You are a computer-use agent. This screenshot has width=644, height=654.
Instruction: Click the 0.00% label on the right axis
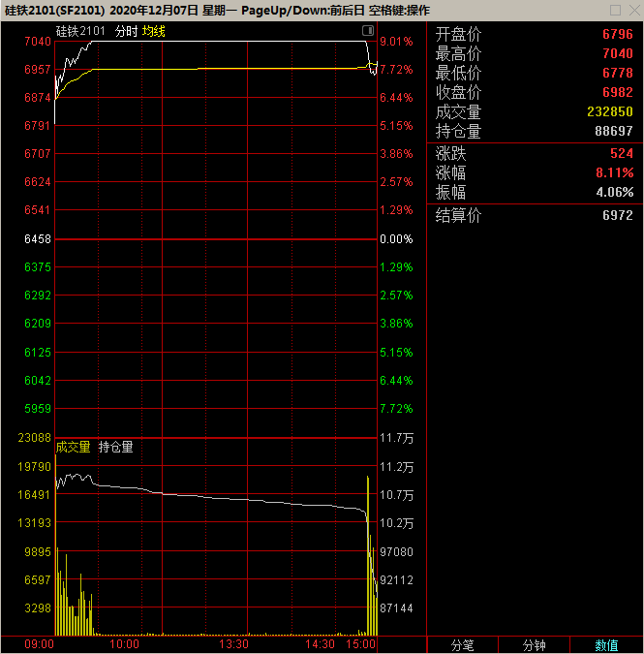[x=396, y=238]
